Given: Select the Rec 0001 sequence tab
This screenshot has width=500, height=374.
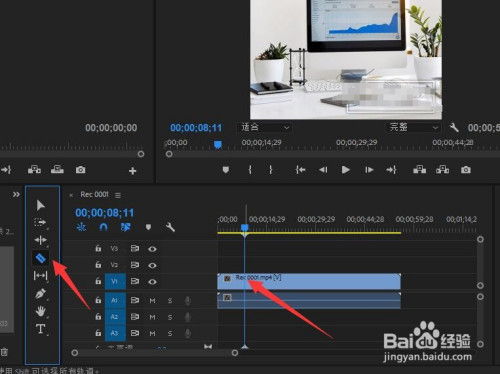Looking at the screenshot, I should pyautogui.click(x=94, y=194).
